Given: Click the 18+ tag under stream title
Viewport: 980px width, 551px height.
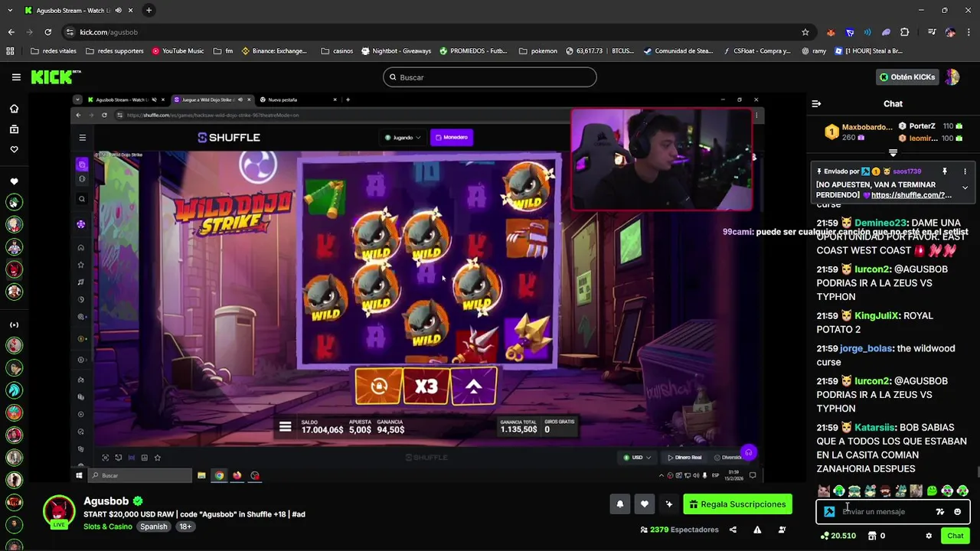Looking at the screenshot, I should (185, 527).
